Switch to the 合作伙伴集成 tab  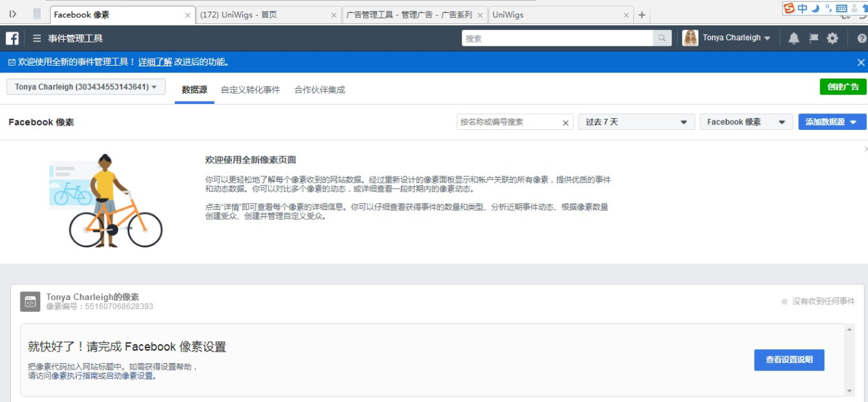[x=319, y=90]
